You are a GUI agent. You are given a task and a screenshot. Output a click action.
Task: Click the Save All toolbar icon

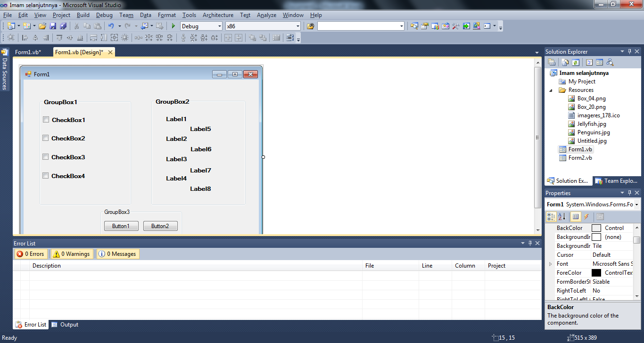click(x=63, y=26)
